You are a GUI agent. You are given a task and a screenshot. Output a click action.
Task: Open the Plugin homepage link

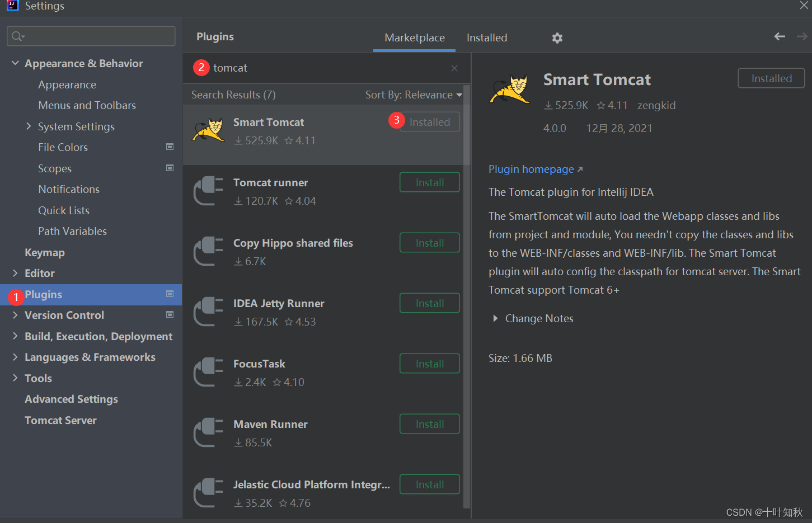point(531,169)
